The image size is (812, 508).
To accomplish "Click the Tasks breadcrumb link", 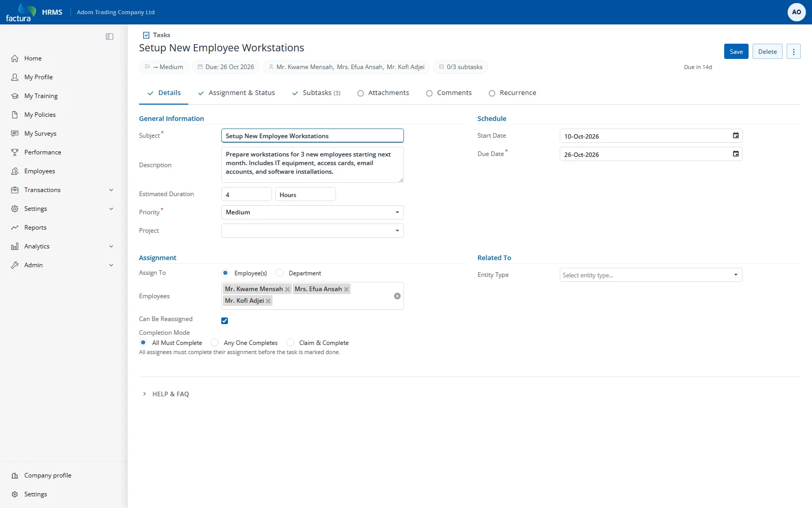I will 161,35.
